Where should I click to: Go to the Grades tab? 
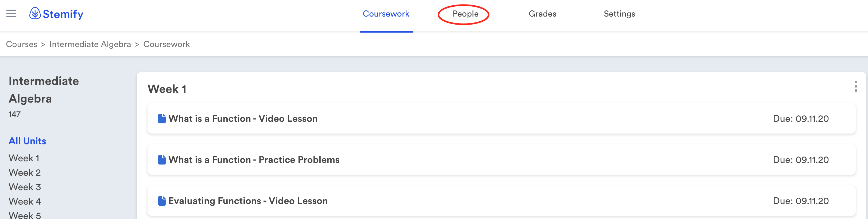[x=542, y=14]
